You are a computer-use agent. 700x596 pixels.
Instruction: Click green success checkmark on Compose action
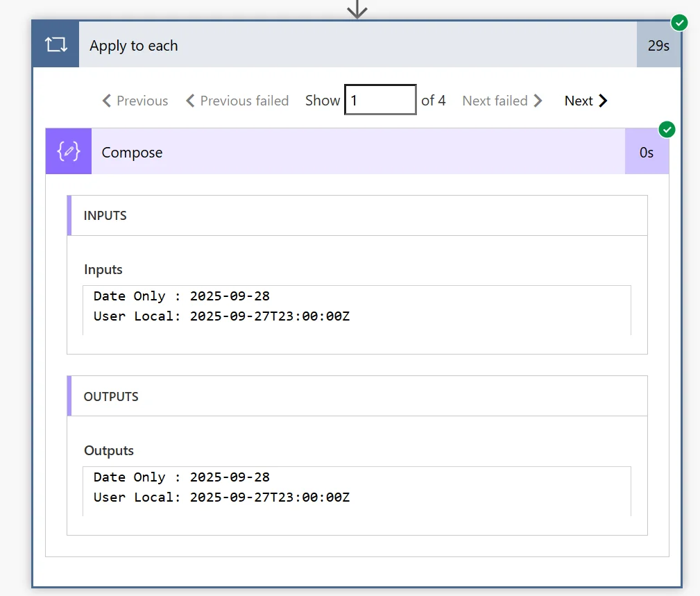pyautogui.click(x=667, y=130)
